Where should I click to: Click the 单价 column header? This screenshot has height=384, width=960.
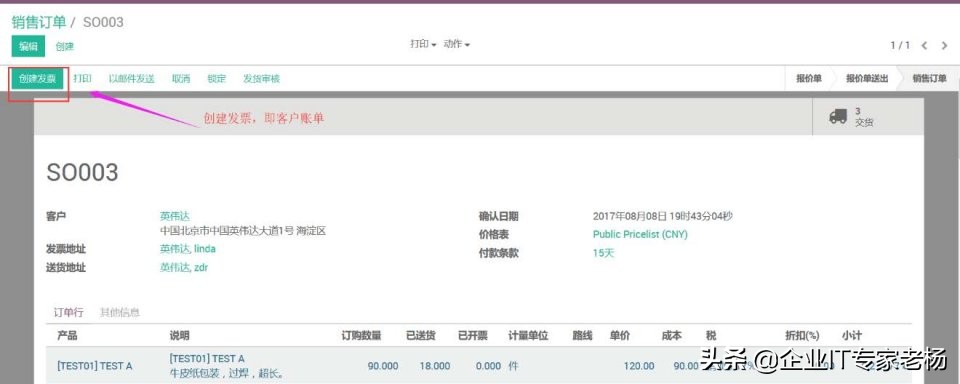point(620,336)
